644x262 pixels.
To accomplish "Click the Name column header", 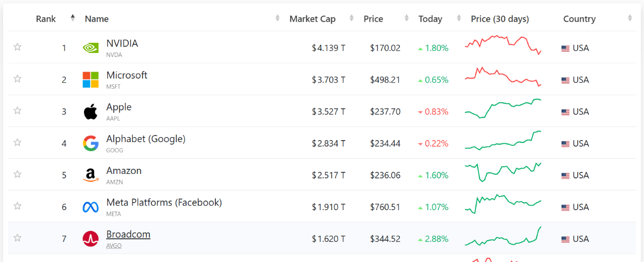I will [x=97, y=19].
